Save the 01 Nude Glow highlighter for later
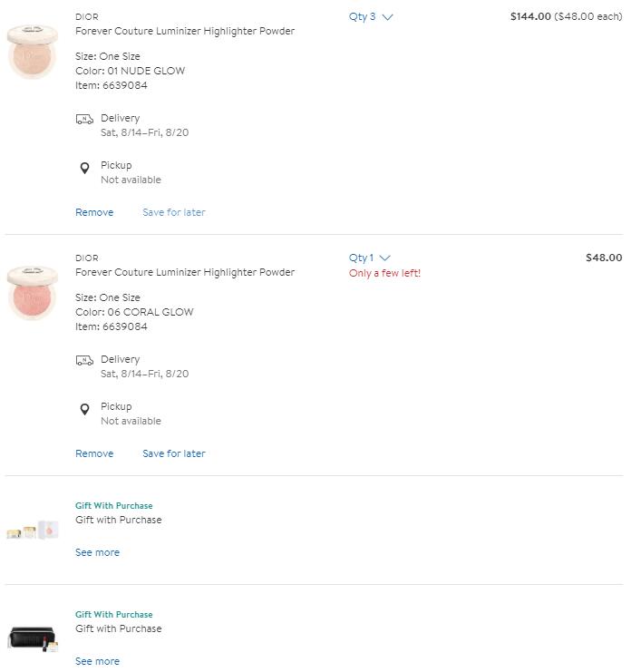Screen dimensions: 641x672 pos(174,212)
